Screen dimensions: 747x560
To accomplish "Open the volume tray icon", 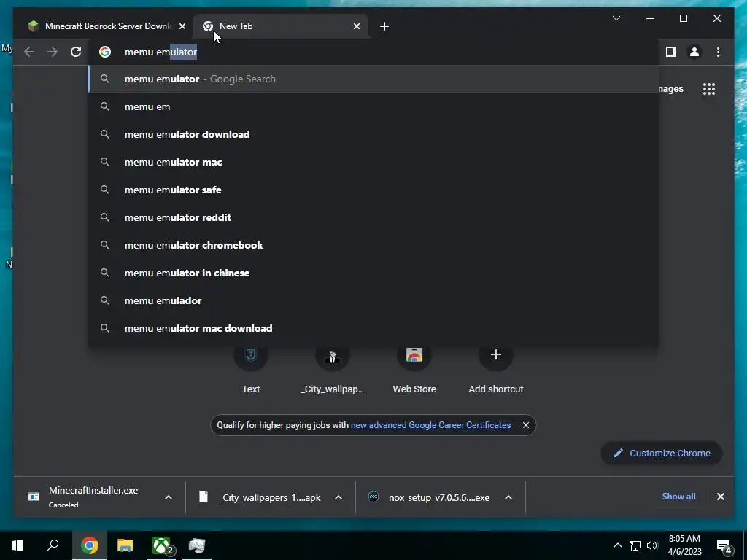I will pyautogui.click(x=652, y=545).
